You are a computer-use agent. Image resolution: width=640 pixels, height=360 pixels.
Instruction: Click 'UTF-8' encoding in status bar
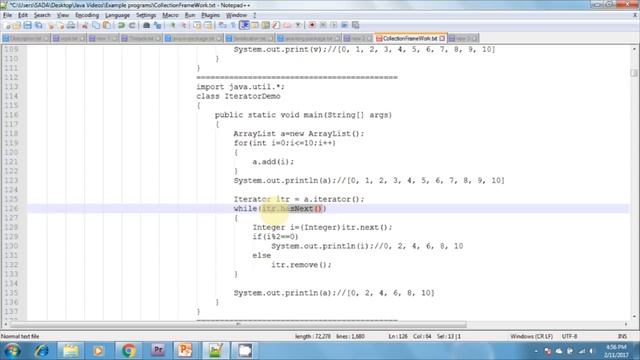569,336
